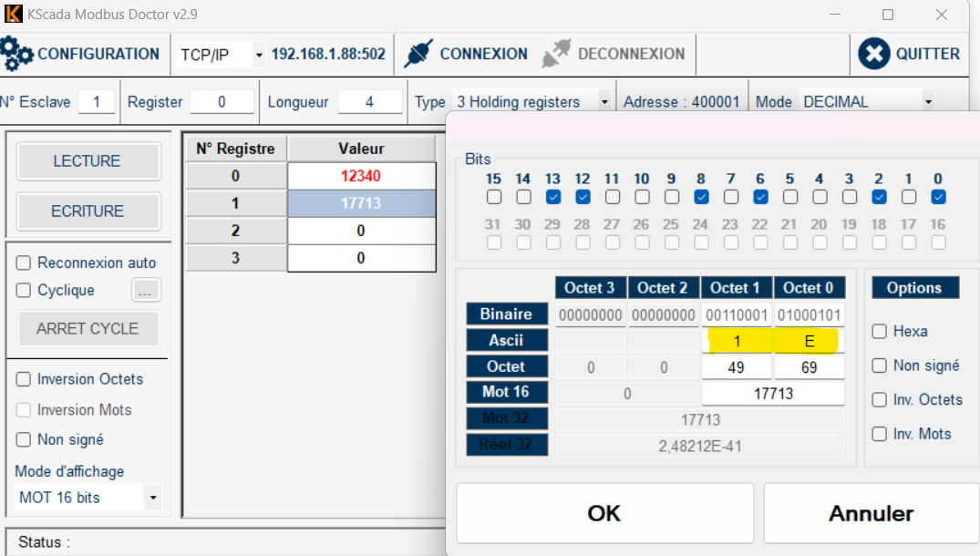Click the Longueur input field
This screenshot has width=980, height=556.
tap(370, 102)
